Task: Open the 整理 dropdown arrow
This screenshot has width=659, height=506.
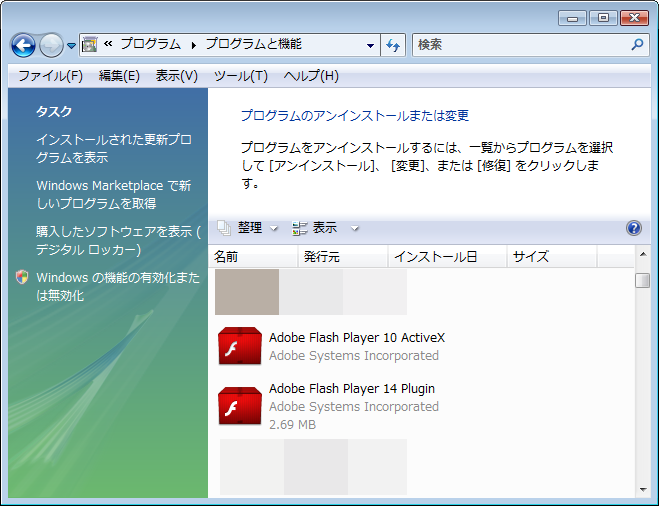Action: (274, 228)
